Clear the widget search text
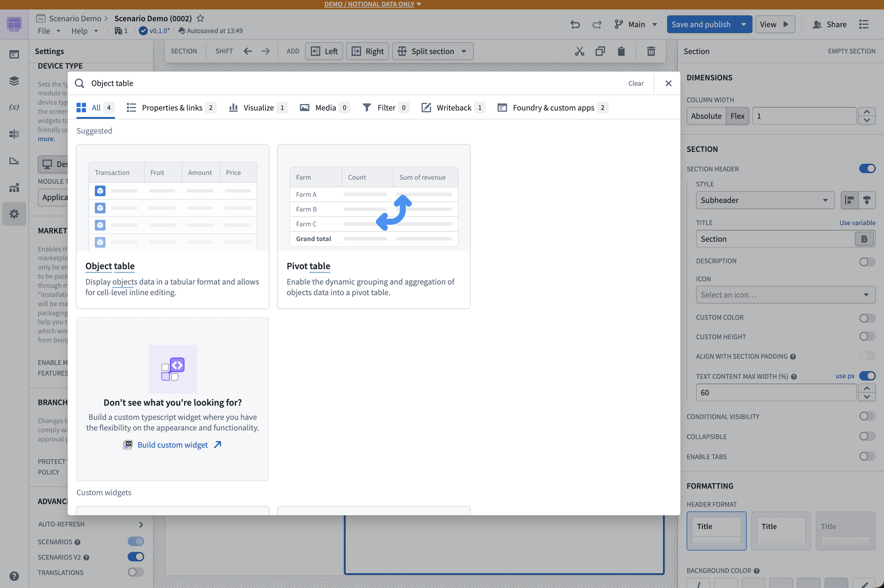Viewport: 884px width, 588px height. click(636, 83)
